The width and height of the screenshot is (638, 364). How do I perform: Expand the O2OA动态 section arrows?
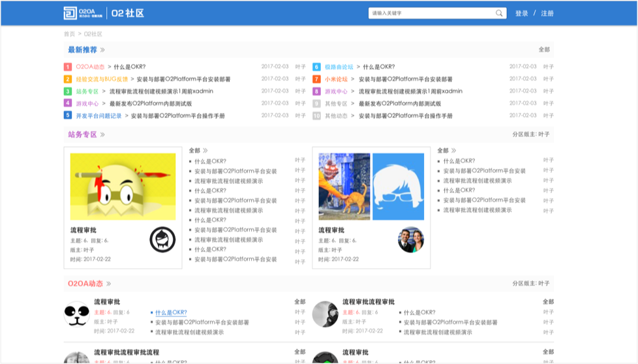coord(108,284)
